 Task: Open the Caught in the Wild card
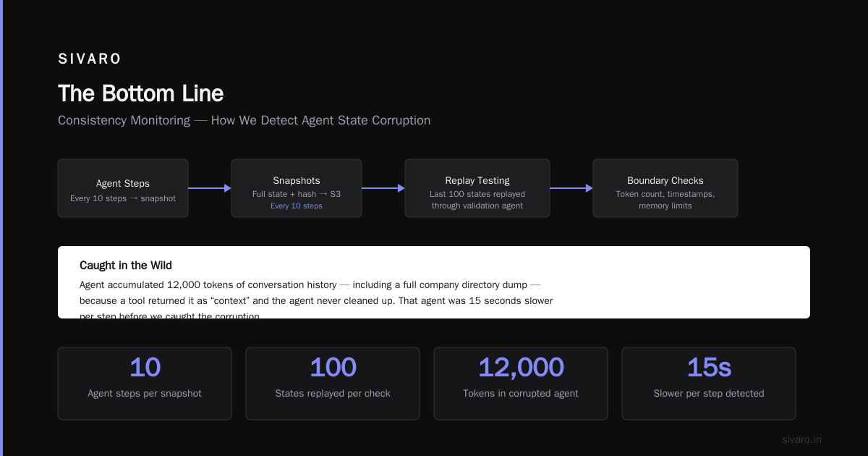click(434, 282)
